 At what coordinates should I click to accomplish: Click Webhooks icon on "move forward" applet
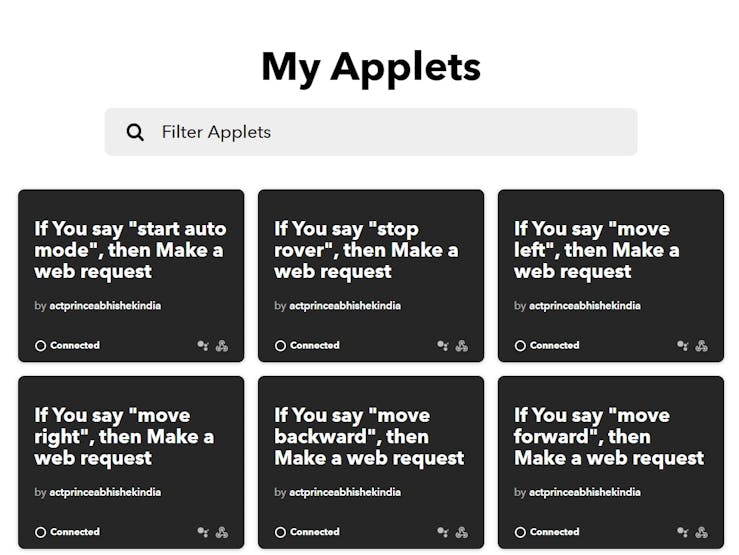(x=702, y=533)
